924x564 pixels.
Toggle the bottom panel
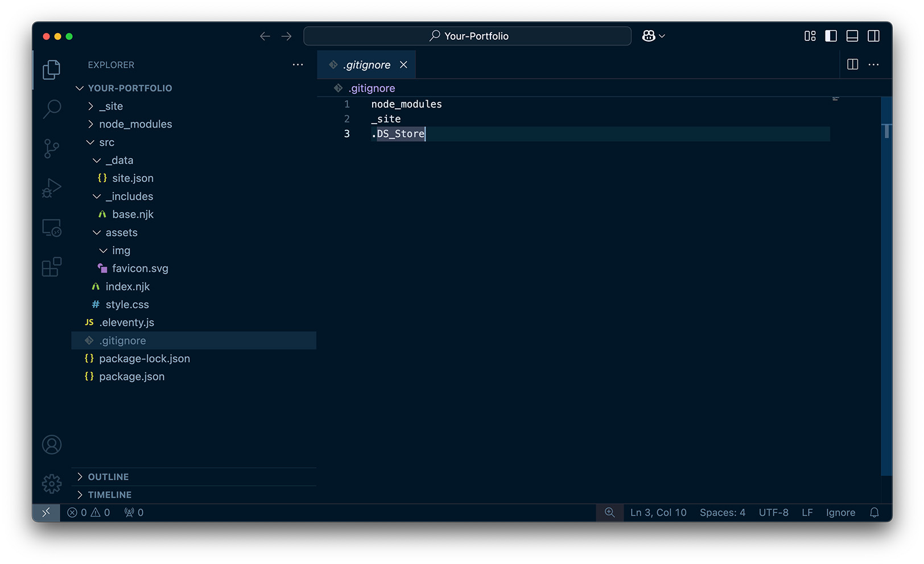pyautogui.click(x=852, y=36)
